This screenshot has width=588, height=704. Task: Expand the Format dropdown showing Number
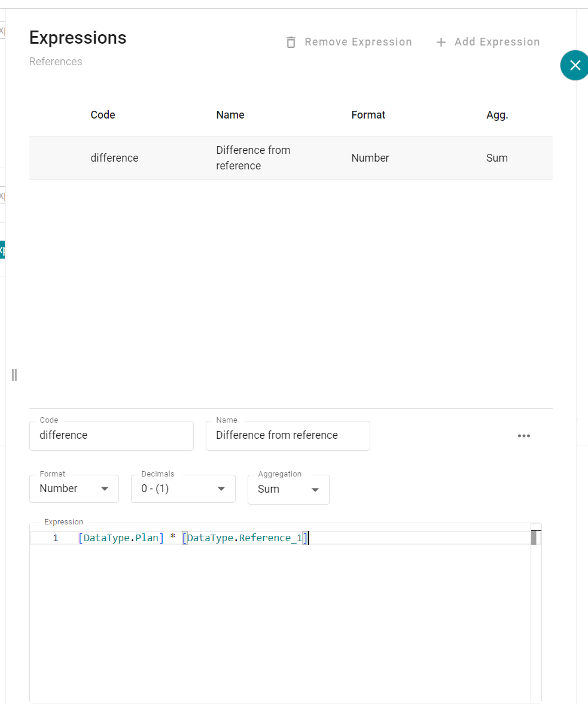coord(74,488)
